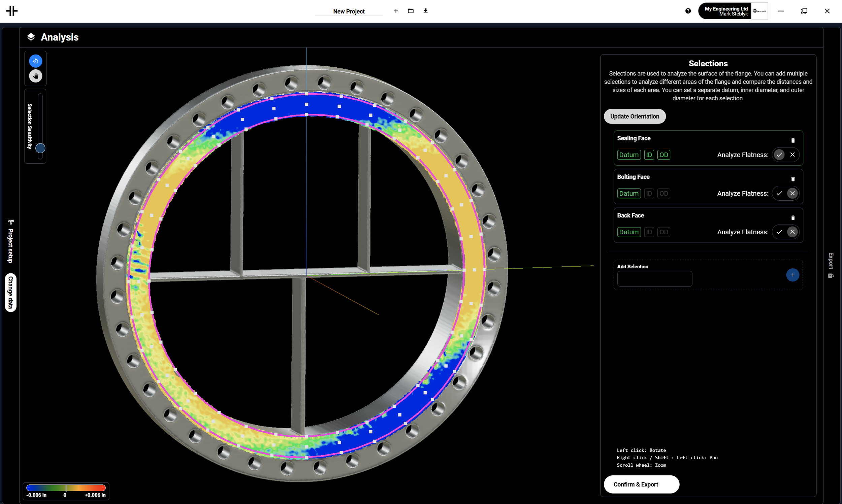This screenshot has height=504, width=842.
Task: Open the help question mark
Action: coord(687,11)
